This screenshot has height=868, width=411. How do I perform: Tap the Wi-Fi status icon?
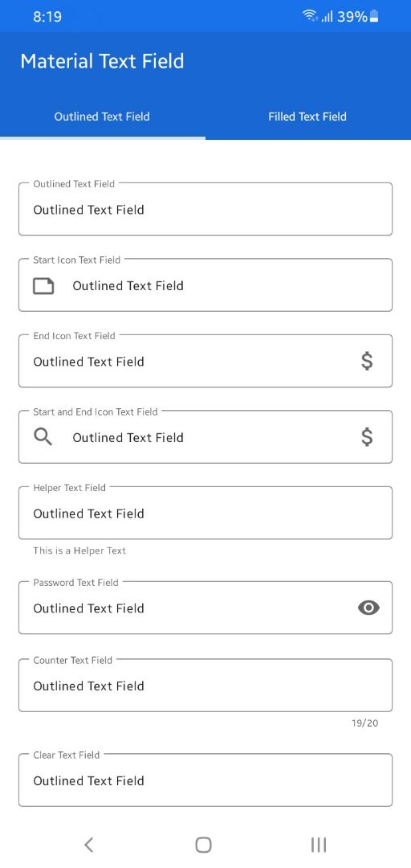(x=310, y=16)
